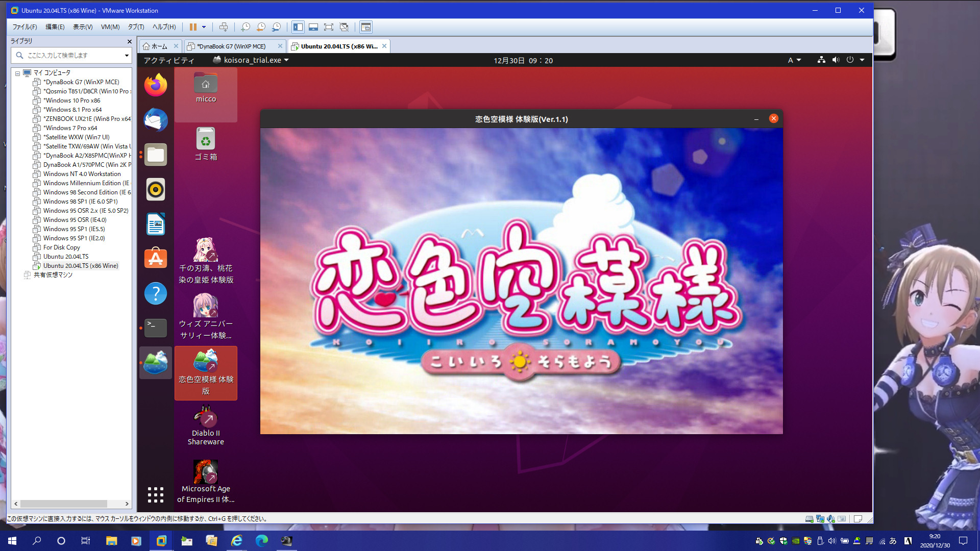Screen dimensions: 980x551
Task: Click the library search input field
Action: (70, 55)
